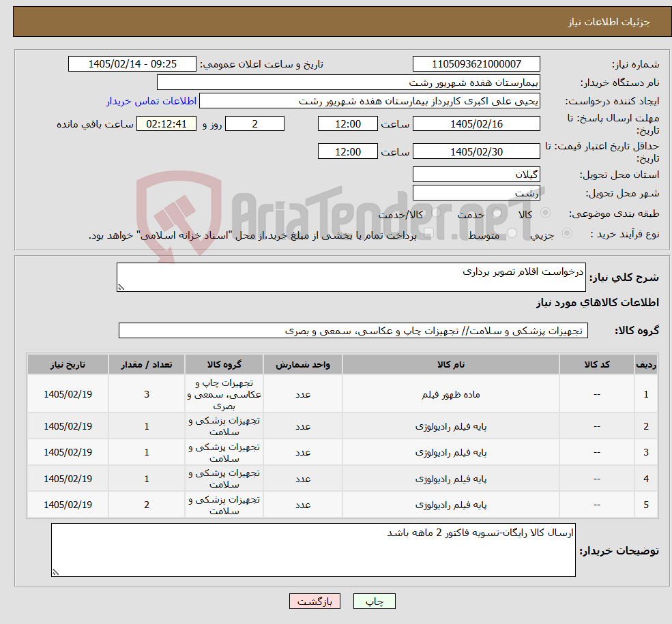Click پایه فیلم رادیولوژی in row 5

451,505
